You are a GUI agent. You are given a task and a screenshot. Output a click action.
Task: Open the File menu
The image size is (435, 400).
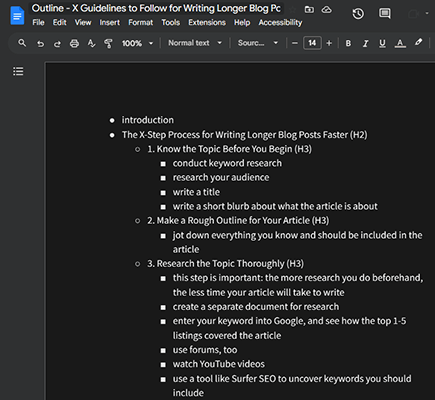[x=38, y=23]
